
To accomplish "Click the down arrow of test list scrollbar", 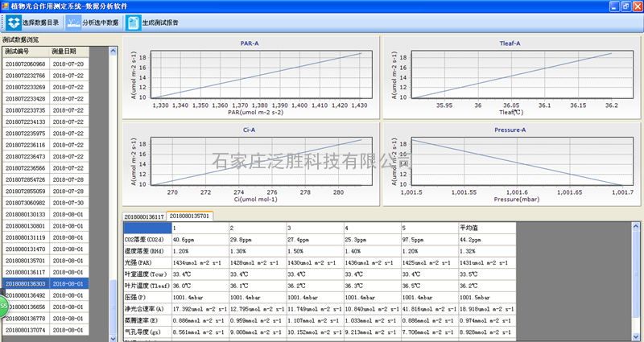I will tap(113, 338).
